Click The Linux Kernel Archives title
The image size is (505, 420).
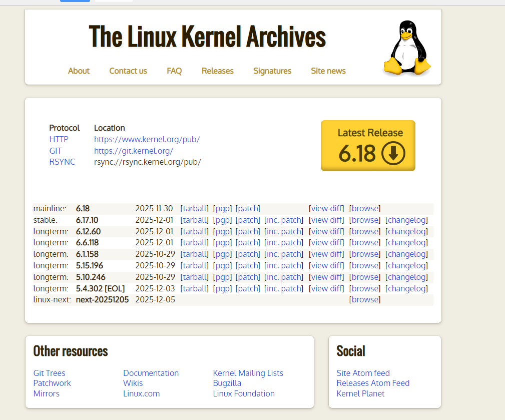[x=207, y=37]
